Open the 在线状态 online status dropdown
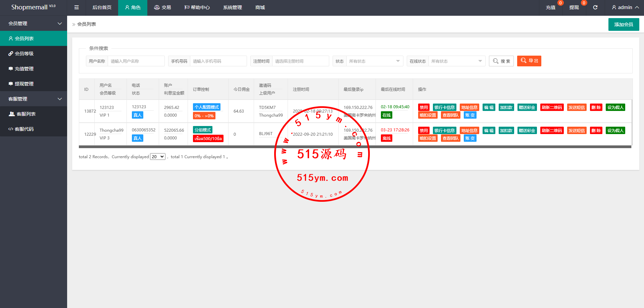The width and height of the screenshot is (644, 308). (x=456, y=61)
